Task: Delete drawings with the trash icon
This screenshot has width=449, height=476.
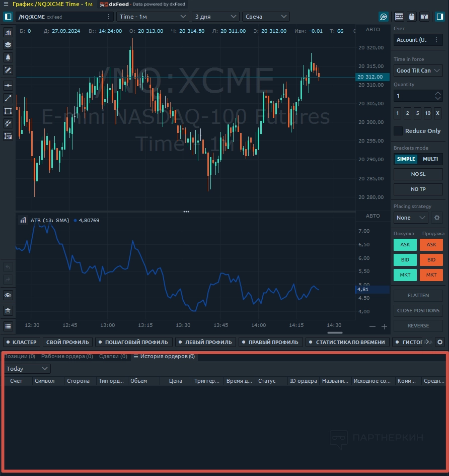Action: click(x=8, y=311)
